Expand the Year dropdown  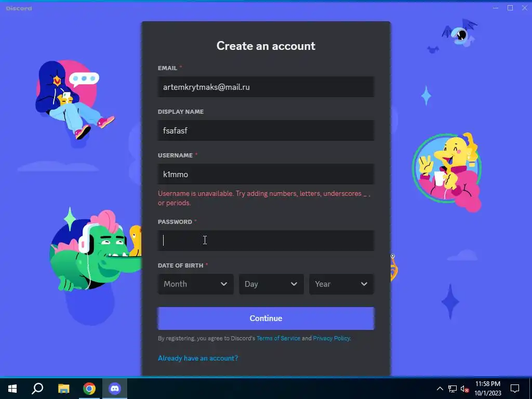(x=341, y=284)
